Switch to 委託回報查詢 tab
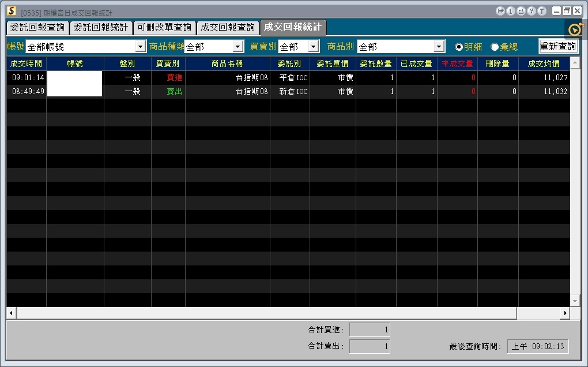Viewport: 588px width, 367px height. pyautogui.click(x=37, y=27)
